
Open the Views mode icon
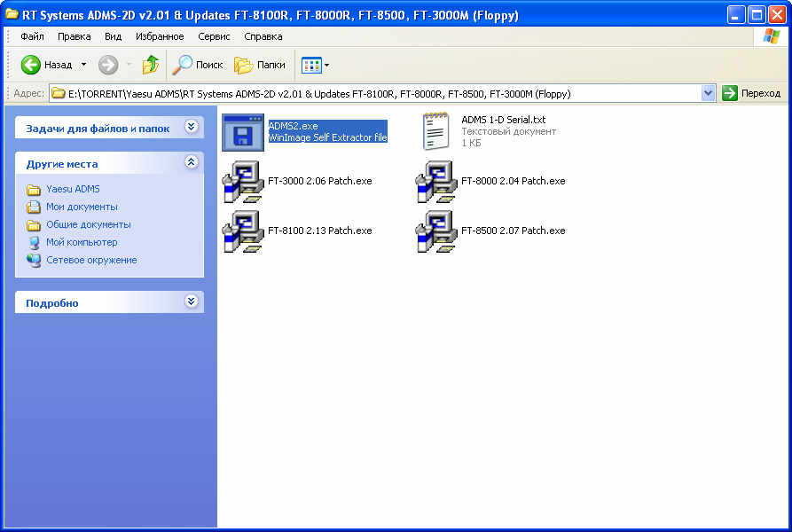click(x=311, y=65)
